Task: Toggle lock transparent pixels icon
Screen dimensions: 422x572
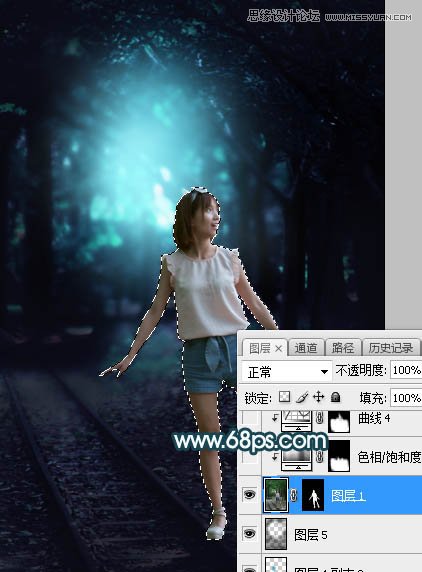Action: pos(284,397)
